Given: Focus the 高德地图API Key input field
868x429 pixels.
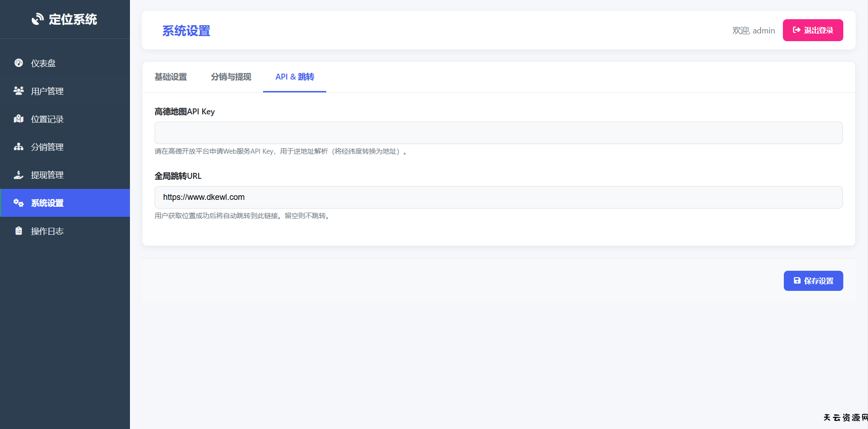Looking at the screenshot, I should point(498,133).
